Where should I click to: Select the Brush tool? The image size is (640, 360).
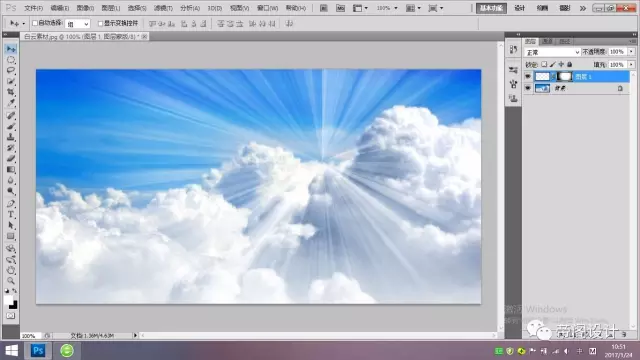click(11, 127)
